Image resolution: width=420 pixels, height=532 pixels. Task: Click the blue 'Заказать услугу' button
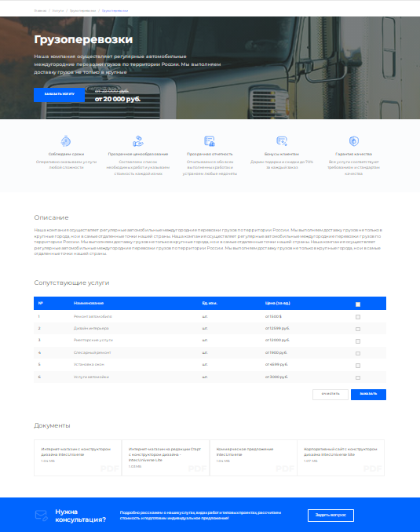pos(59,95)
